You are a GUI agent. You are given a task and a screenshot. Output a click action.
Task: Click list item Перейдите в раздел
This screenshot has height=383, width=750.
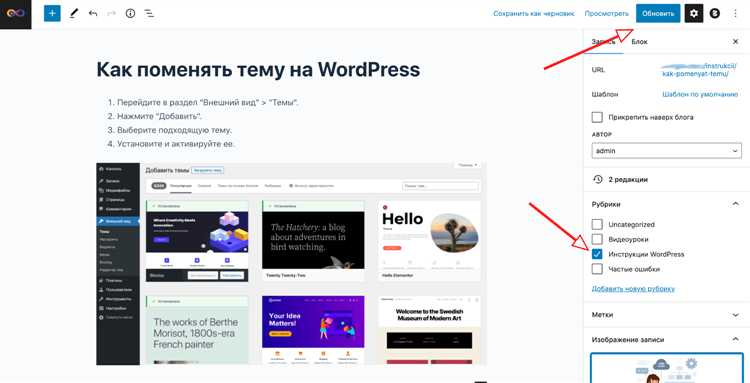pyautogui.click(x=208, y=103)
